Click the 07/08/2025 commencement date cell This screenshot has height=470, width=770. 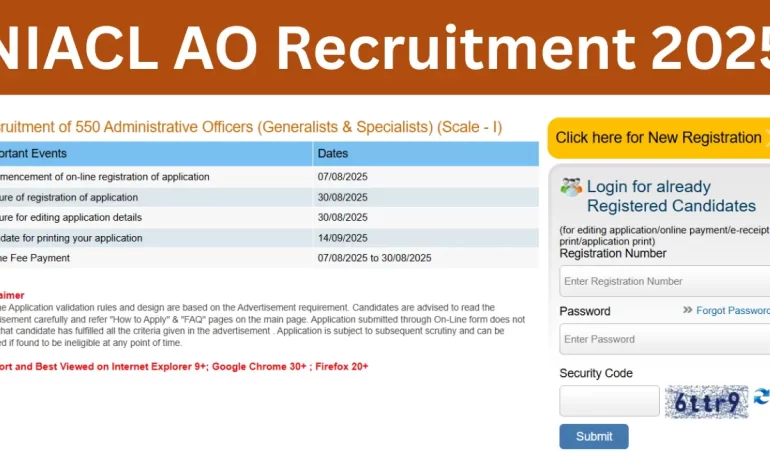click(343, 177)
